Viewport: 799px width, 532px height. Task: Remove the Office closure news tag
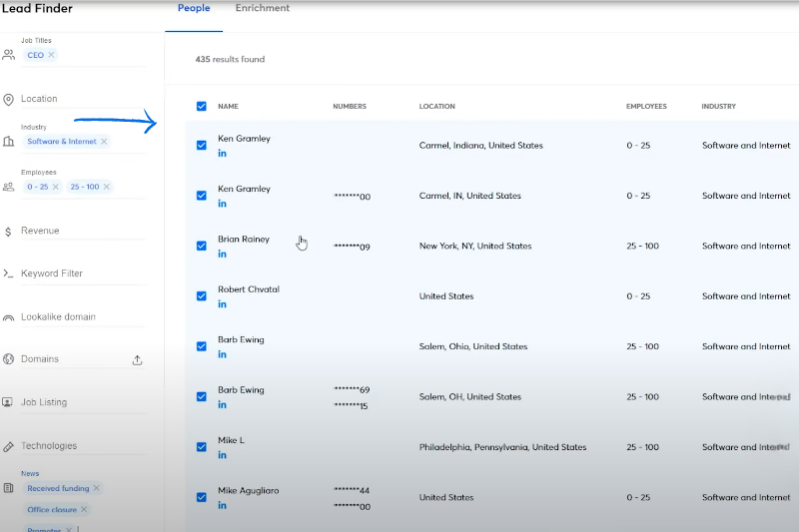(84, 509)
